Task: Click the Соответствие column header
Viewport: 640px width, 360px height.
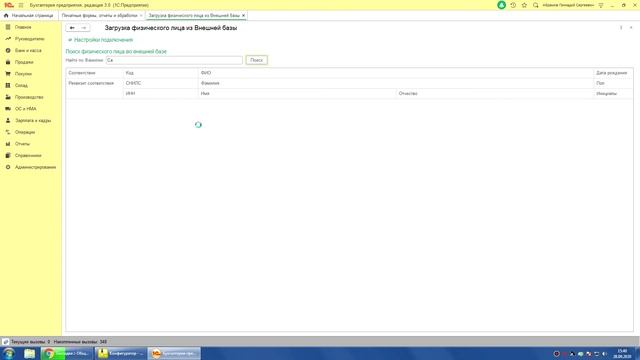Action: (x=94, y=73)
